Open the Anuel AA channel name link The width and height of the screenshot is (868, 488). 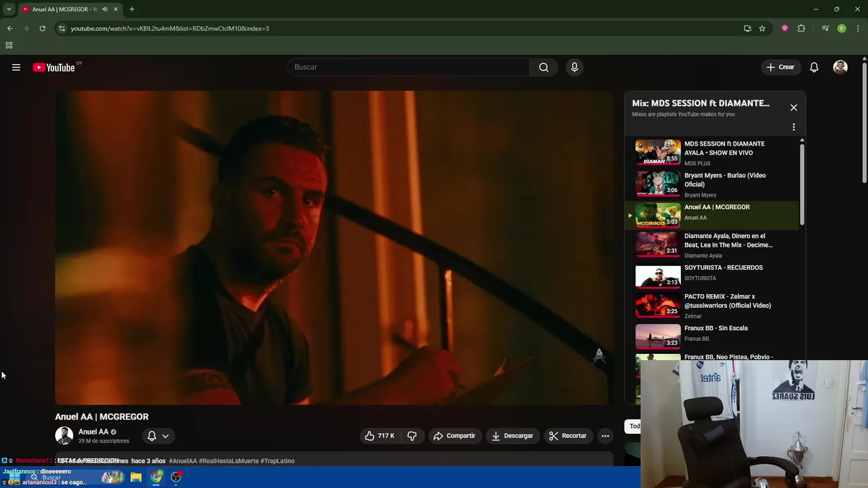pos(94,432)
